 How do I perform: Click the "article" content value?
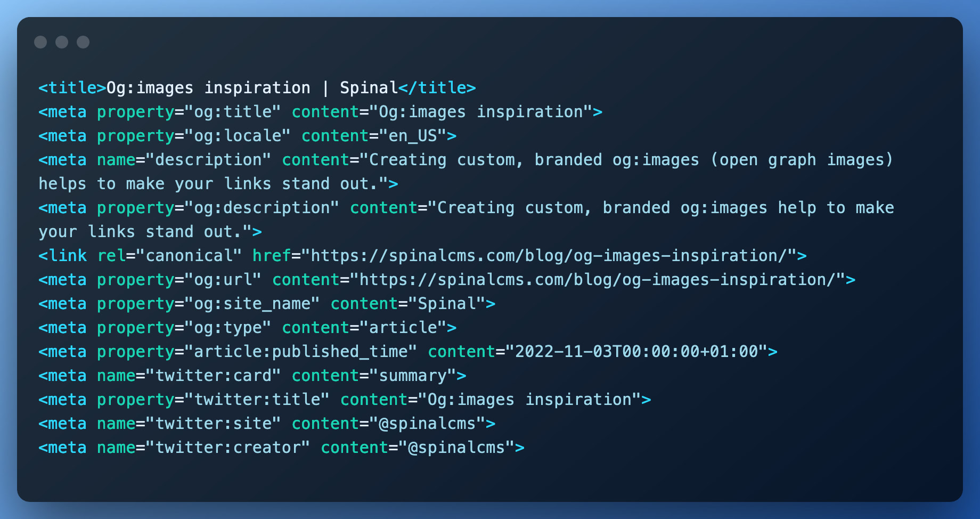tap(403, 327)
